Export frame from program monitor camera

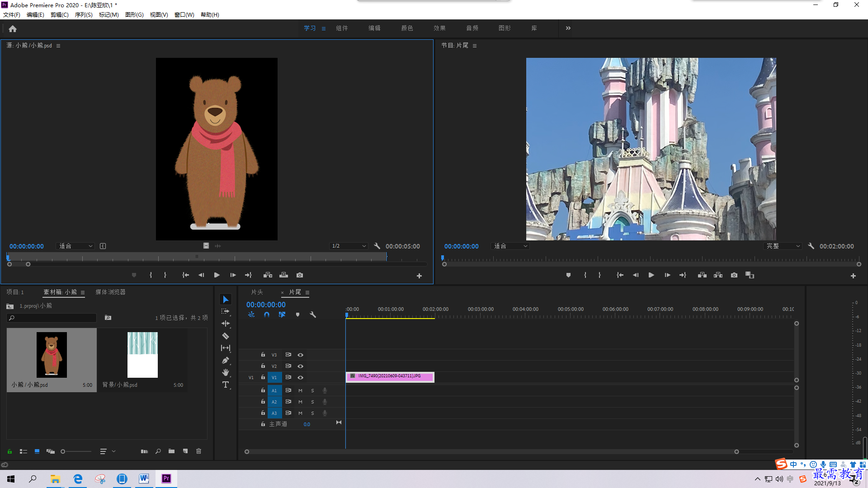click(734, 275)
